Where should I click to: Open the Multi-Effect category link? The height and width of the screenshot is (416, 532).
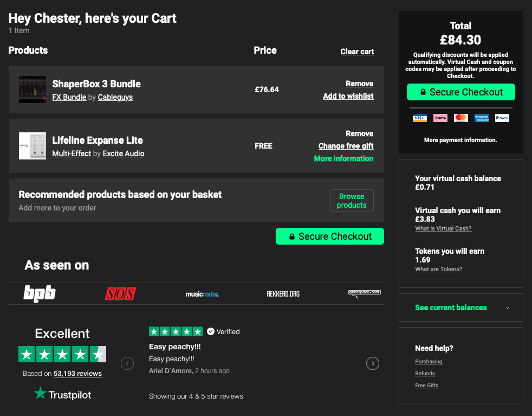coord(72,153)
